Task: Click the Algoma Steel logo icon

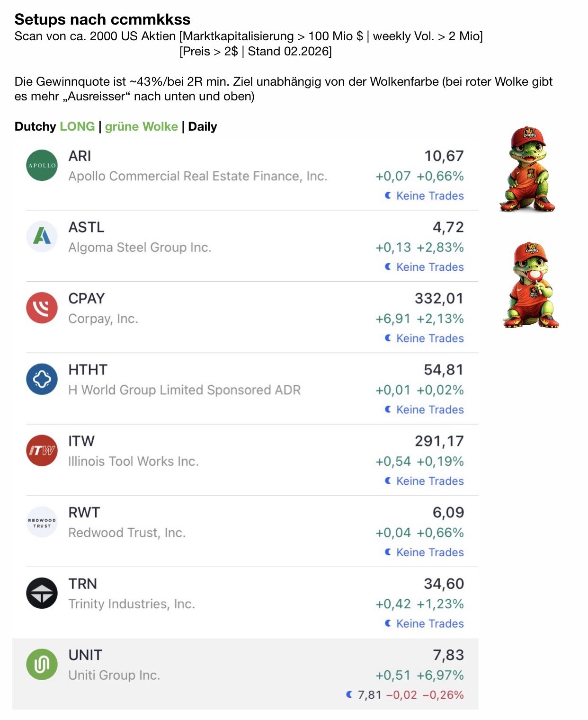Action: click(42, 236)
